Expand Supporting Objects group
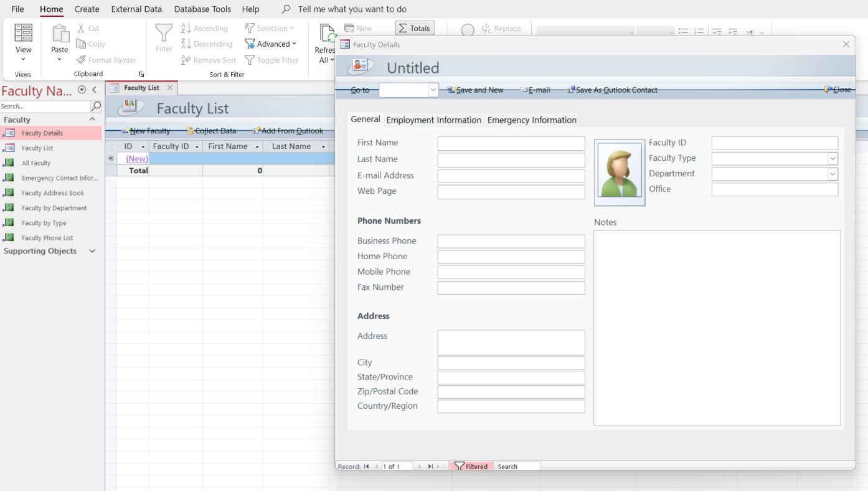Image resolution: width=868 pixels, height=491 pixels. pos(92,251)
